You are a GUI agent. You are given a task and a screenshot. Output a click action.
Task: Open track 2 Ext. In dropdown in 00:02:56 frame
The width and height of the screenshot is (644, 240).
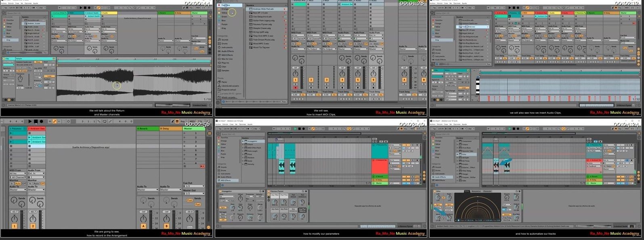(36, 173)
